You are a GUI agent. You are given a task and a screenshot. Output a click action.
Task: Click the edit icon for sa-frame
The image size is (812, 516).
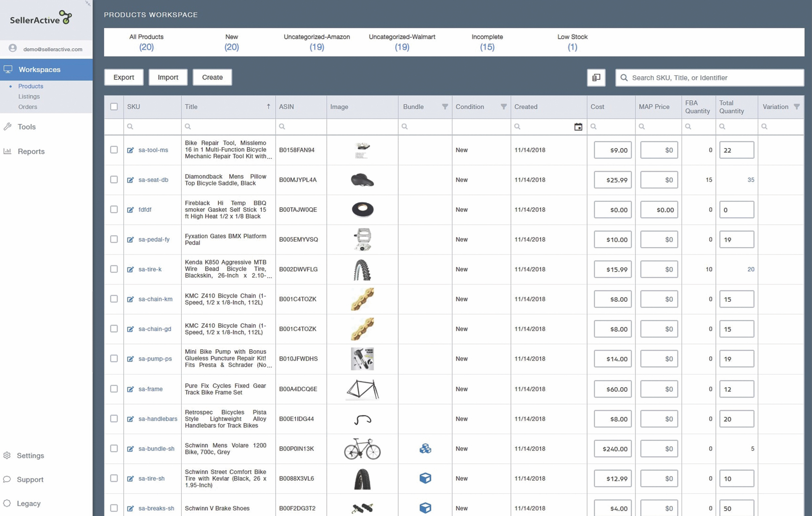pos(130,389)
